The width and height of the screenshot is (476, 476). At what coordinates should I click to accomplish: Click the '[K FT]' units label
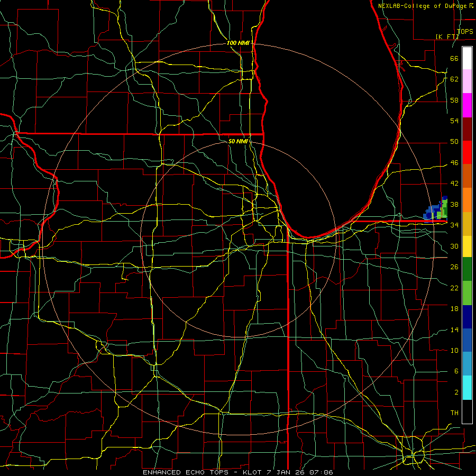447,36
